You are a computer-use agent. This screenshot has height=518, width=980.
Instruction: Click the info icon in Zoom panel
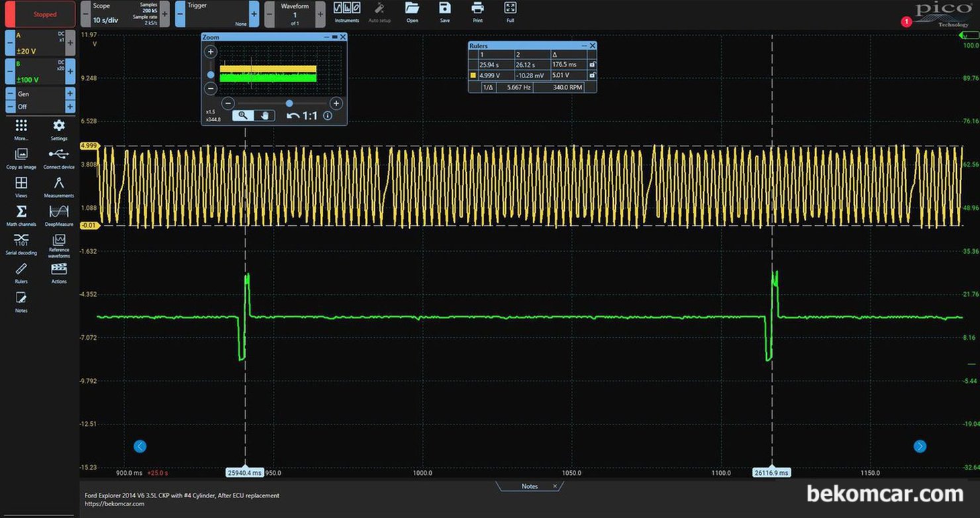[328, 116]
